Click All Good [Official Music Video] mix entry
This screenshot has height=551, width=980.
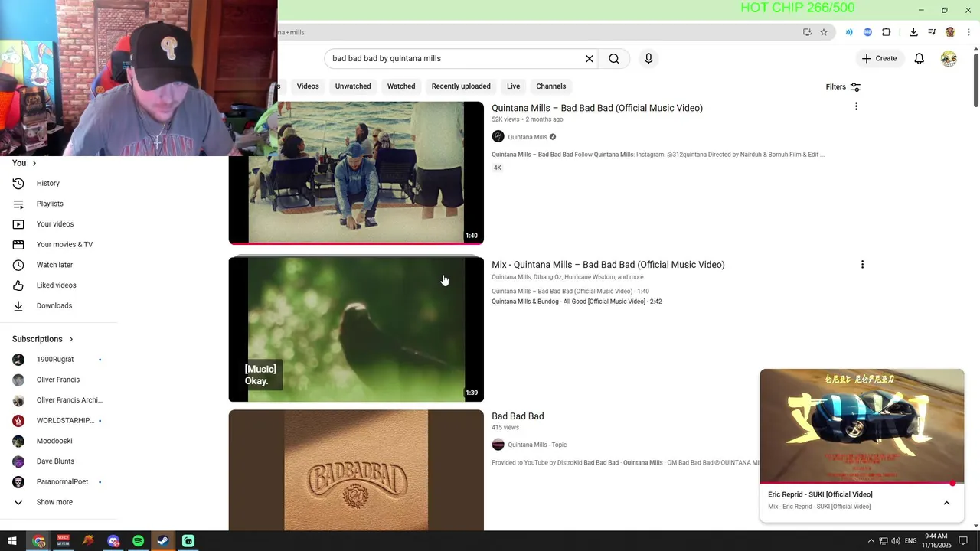click(577, 302)
